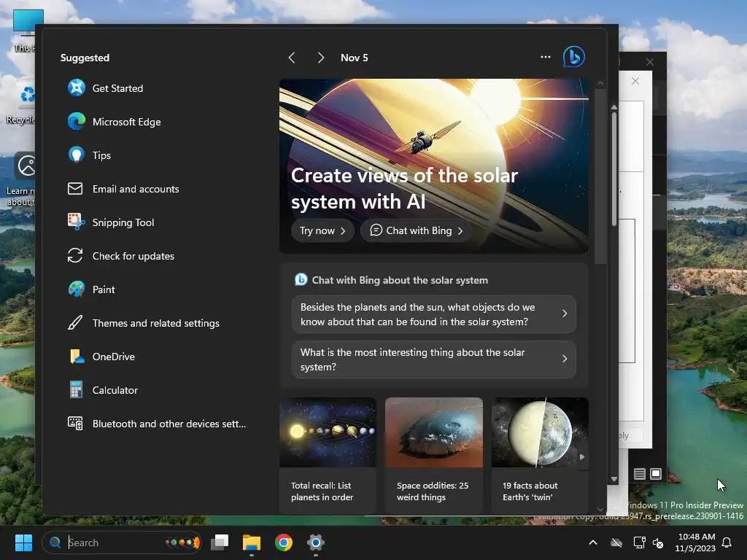Click the Chat with Bing button
The image size is (747, 560).
(x=417, y=230)
